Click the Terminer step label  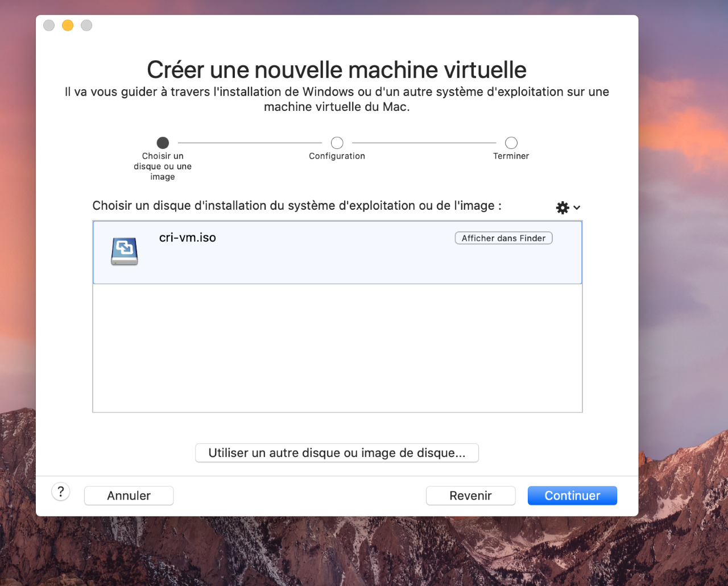click(511, 156)
